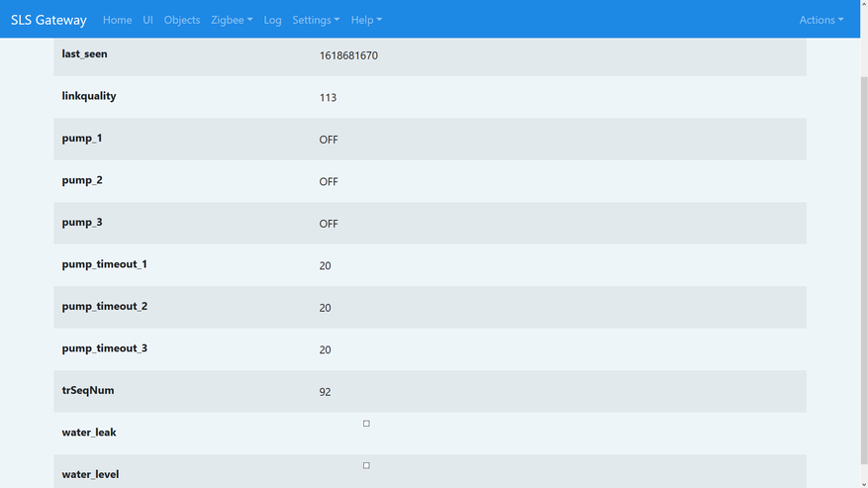Expand the Settings dropdown menu

[x=316, y=20]
